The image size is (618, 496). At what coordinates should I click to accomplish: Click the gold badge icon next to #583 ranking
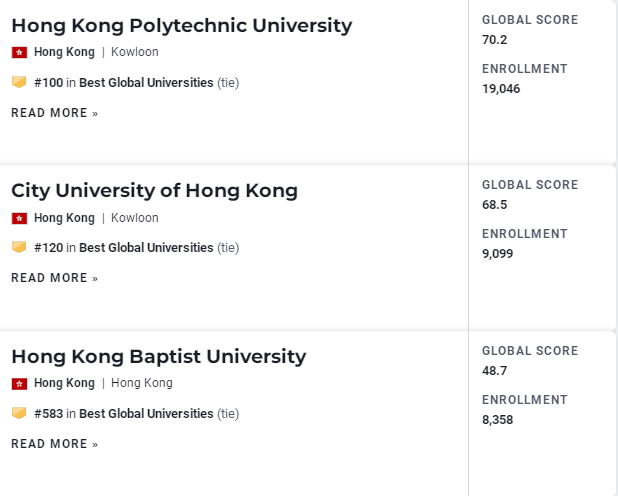19,413
